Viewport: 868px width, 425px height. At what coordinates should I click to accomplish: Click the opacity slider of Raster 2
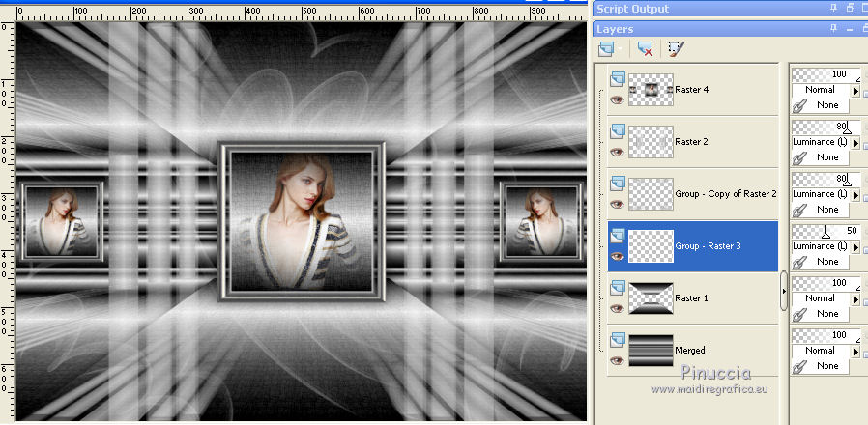(x=825, y=127)
